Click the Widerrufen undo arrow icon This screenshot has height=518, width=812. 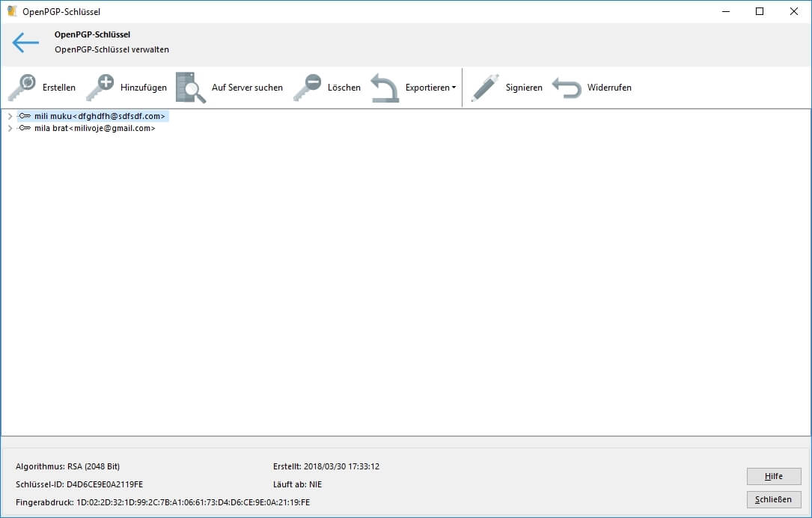pos(567,88)
